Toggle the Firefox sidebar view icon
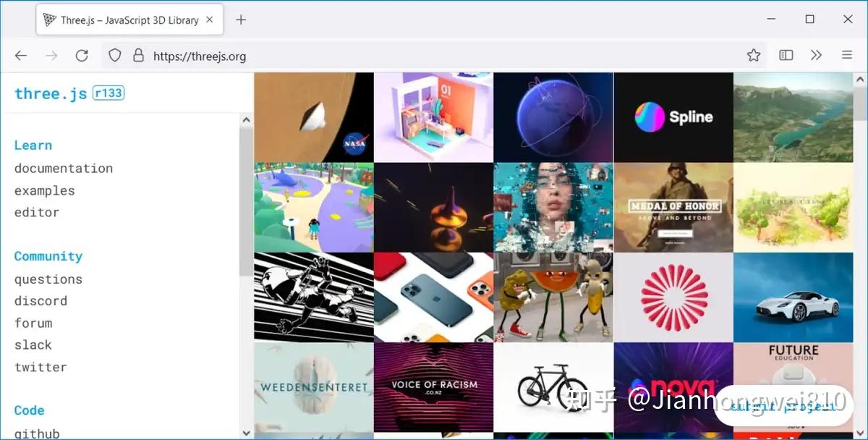This screenshot has height=440, width=868. click(786, 56)
